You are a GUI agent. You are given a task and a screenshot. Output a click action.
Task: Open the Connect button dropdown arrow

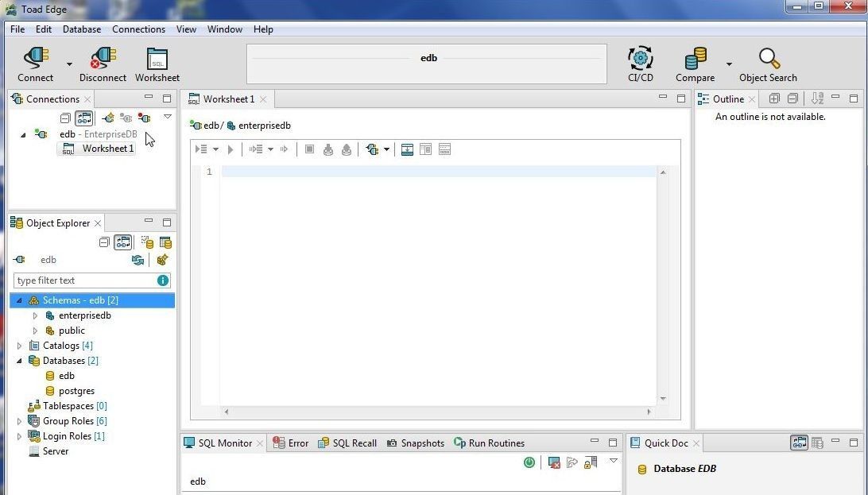click(69, 64)
